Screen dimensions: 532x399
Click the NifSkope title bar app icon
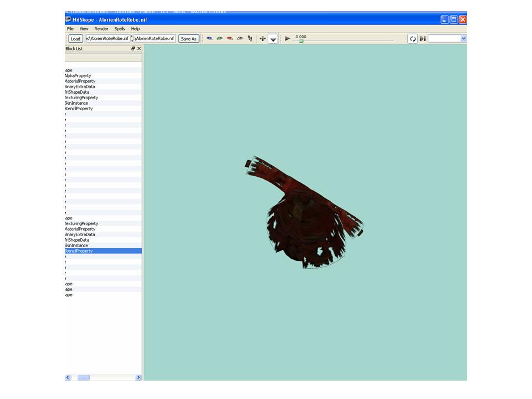click(68, 19)
